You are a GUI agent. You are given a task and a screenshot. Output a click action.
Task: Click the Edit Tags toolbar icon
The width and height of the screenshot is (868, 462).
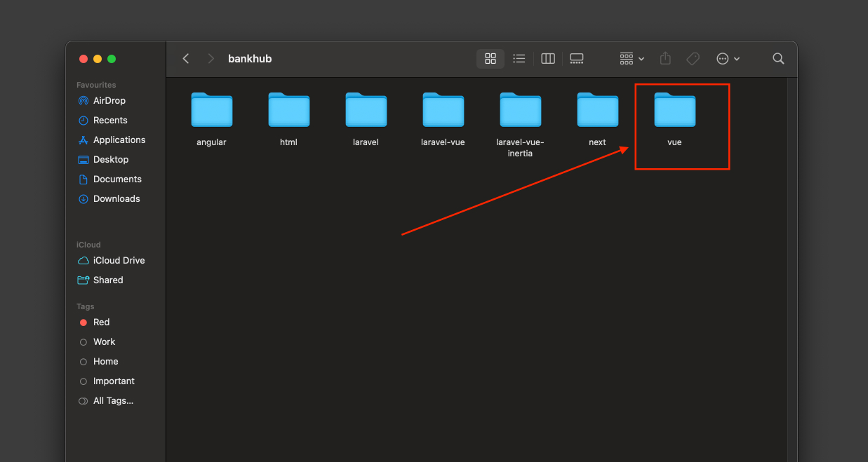(693, 59)
